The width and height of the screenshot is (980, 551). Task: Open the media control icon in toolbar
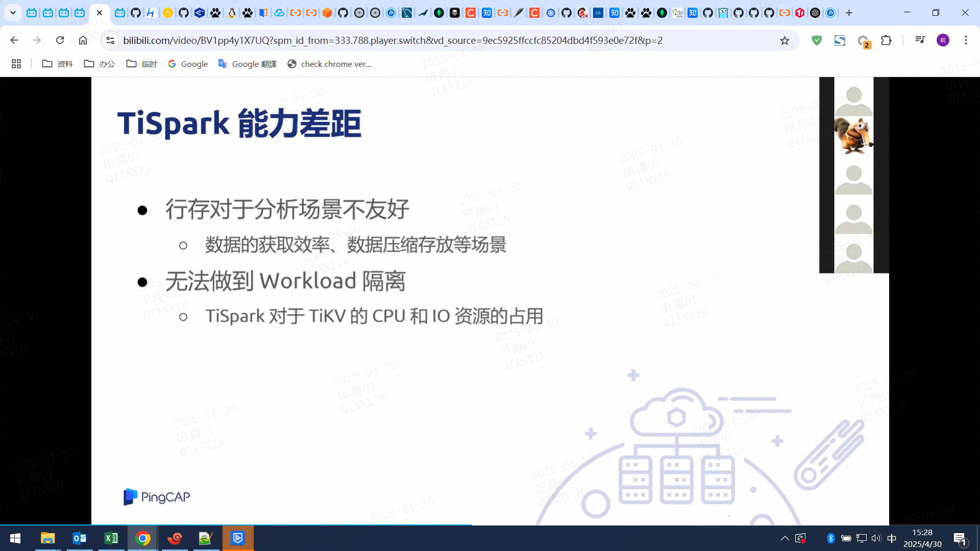[920, 40]
